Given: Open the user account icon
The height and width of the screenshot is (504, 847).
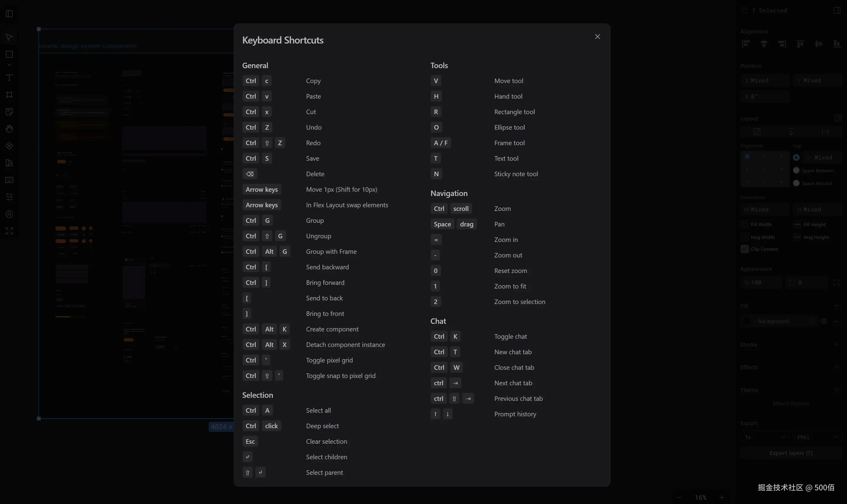Looking at the screenshot, I should pos(9,214).
